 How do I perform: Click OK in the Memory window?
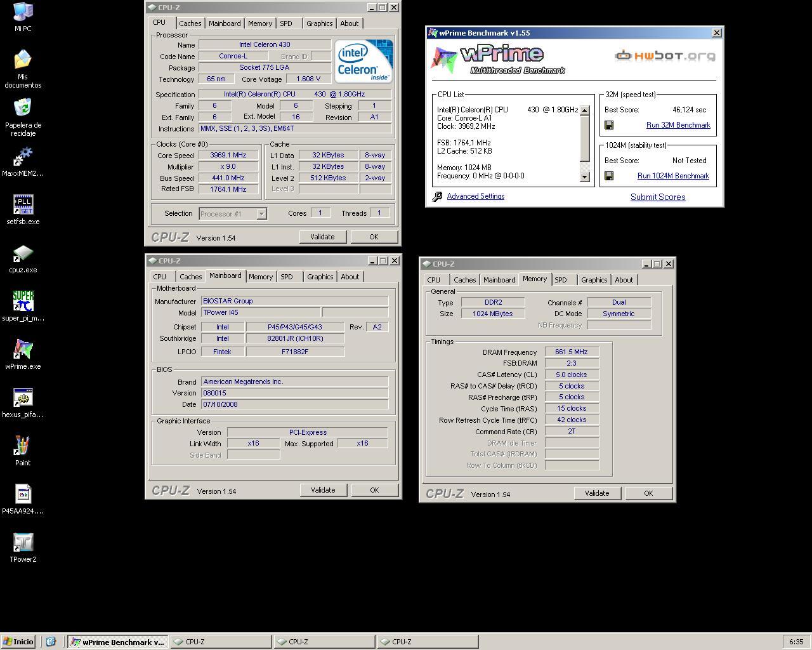[648, 493]
